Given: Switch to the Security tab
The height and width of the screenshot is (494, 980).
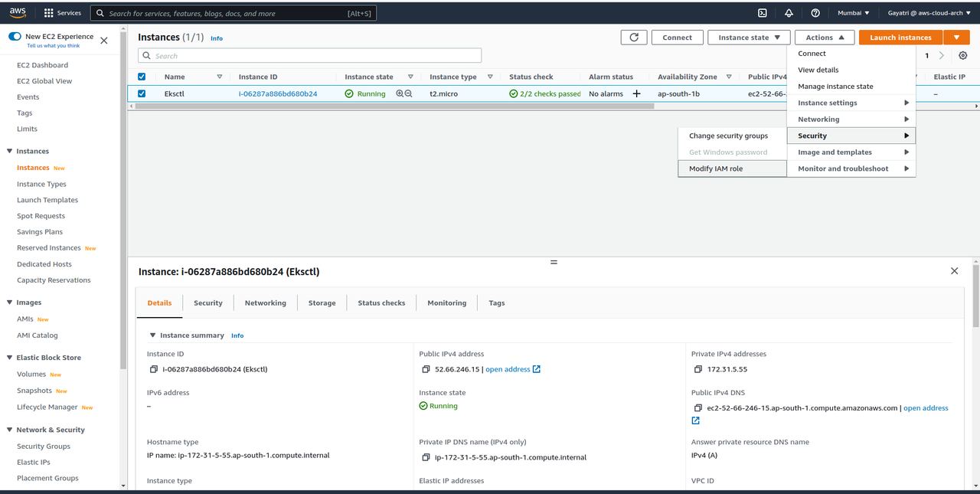Looking at the screenshot, I should click(208, 303).
